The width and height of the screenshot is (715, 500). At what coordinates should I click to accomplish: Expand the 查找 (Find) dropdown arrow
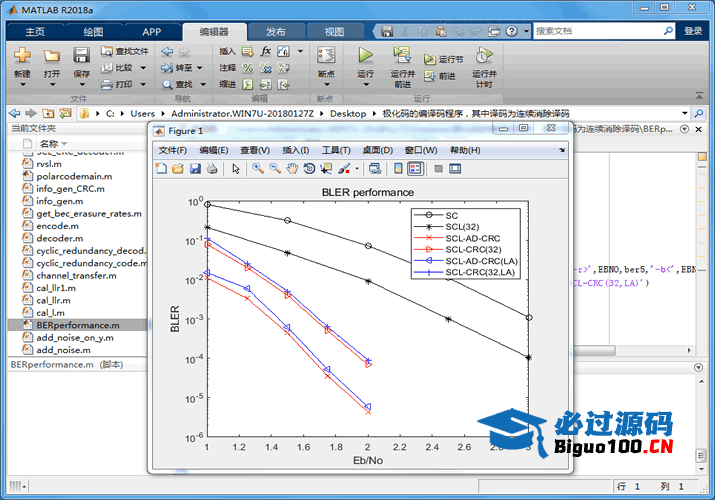tap(203, 84)
